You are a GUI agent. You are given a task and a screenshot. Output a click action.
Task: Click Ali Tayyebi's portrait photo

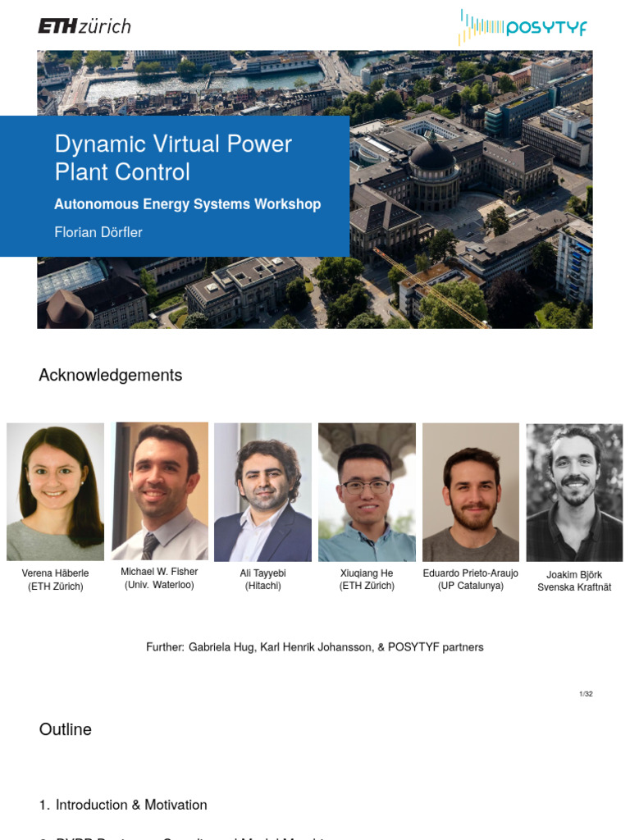coord(263,492)
